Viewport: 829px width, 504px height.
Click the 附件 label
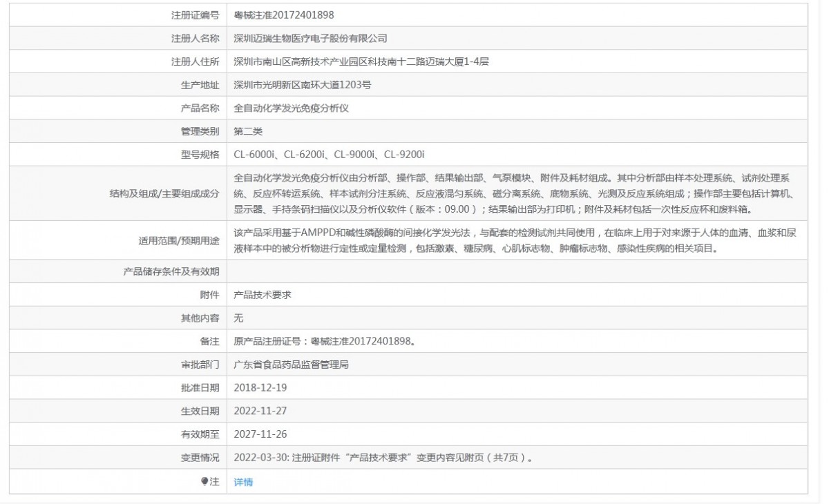coord(210,295)
